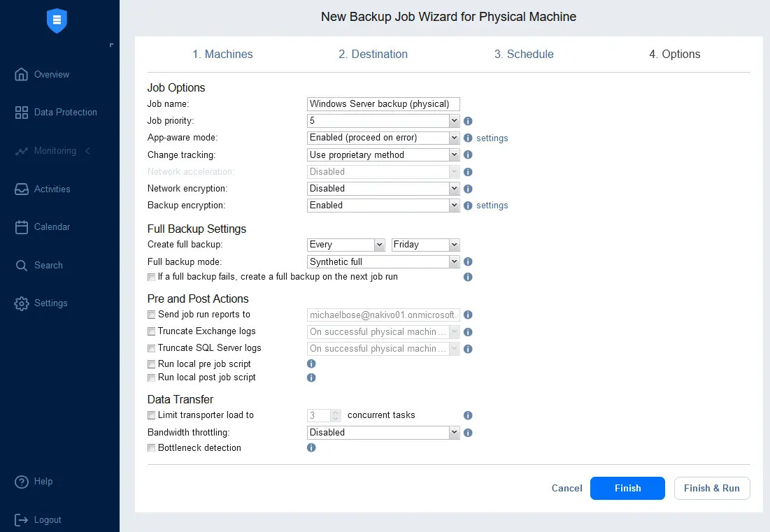Image resolution: width=770 pixels, height=532 pixels.
Task: Click the info icon next to Bottleneck detection
Action: [311, 447]
